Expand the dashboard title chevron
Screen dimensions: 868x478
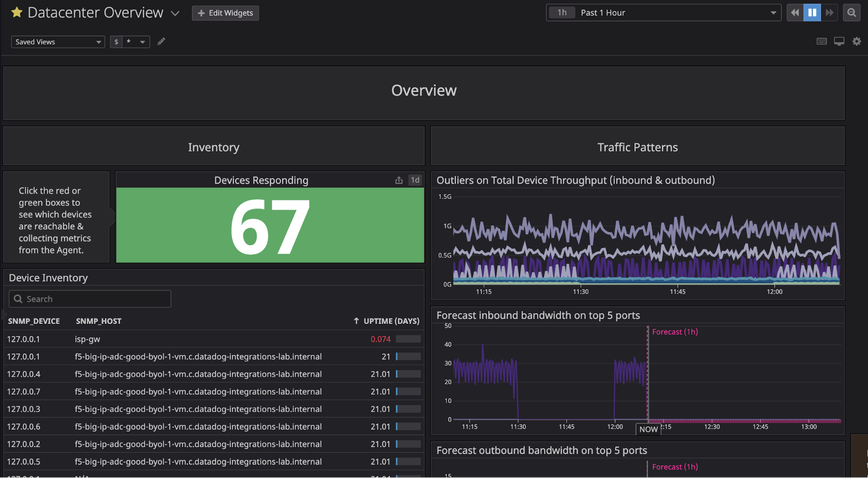pyautogui.click(x=175, y=13)
